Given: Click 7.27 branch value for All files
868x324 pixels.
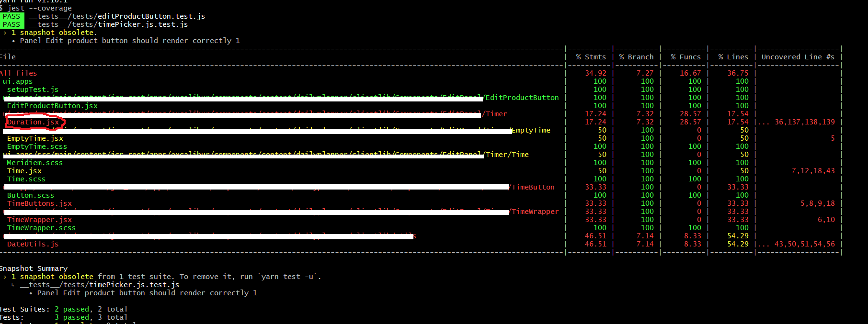Looking at the screenshot, I should pyautogui.click(x=645, y=73).
